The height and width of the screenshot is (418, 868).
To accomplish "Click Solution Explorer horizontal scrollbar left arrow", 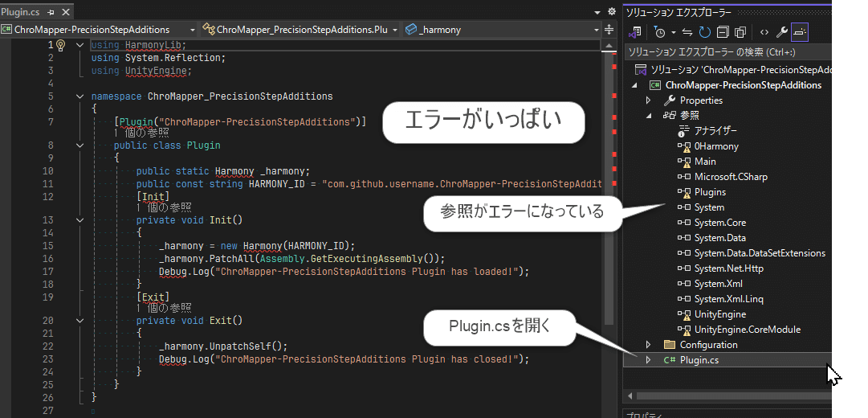I will pyautogui.click(x=630, y=396).
